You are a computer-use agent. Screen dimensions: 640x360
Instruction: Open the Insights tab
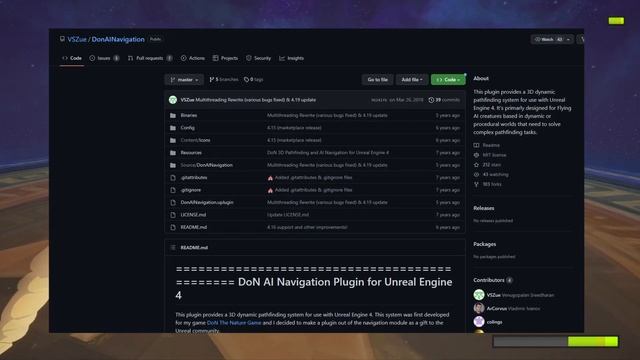(x=291, y=58)
